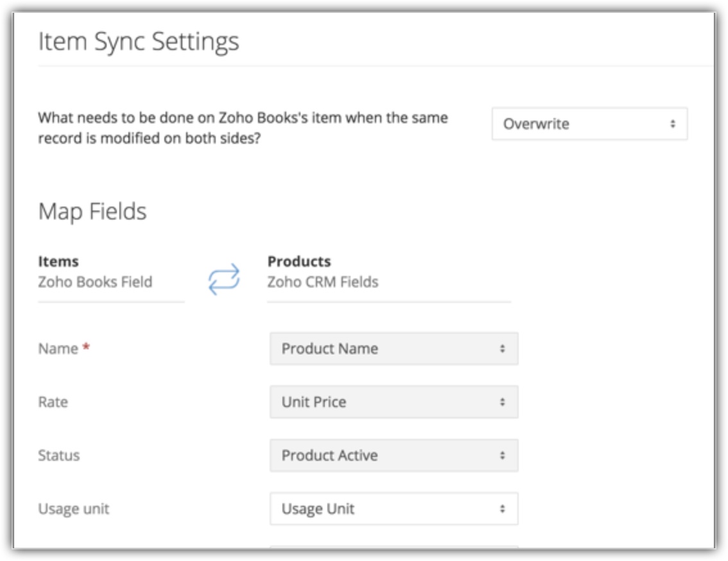Click the Items column header
Viewport: 728px width, 561px height.
pos(58,261)
